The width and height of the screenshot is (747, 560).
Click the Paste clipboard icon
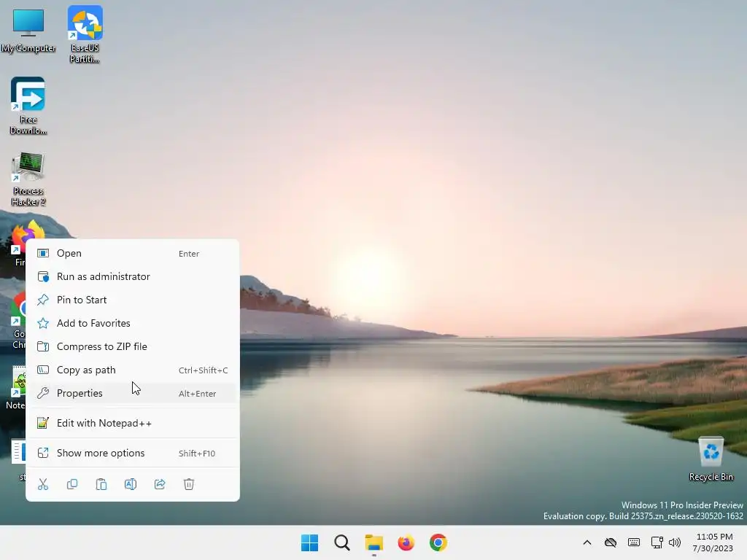tap(101, 484)
